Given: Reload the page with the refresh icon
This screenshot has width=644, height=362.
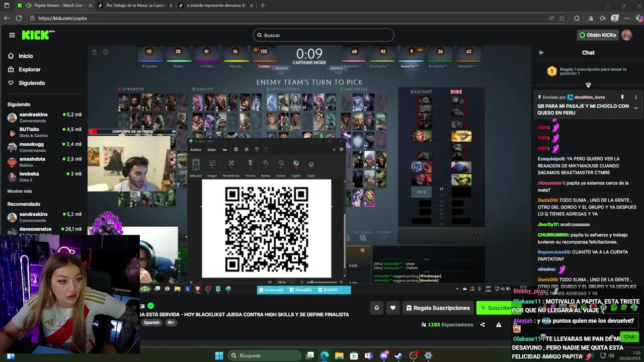Looking at the screenshot, I should [19, 18].
